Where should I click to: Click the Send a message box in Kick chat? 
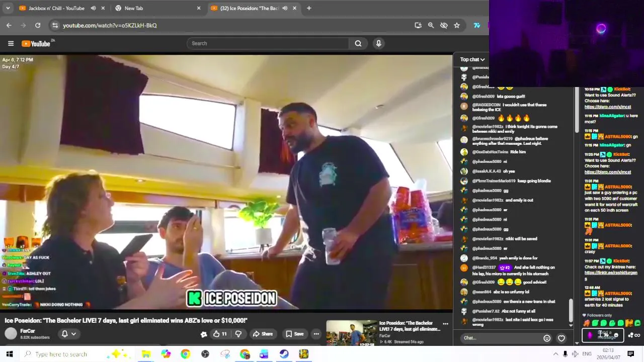click(604, 335)
